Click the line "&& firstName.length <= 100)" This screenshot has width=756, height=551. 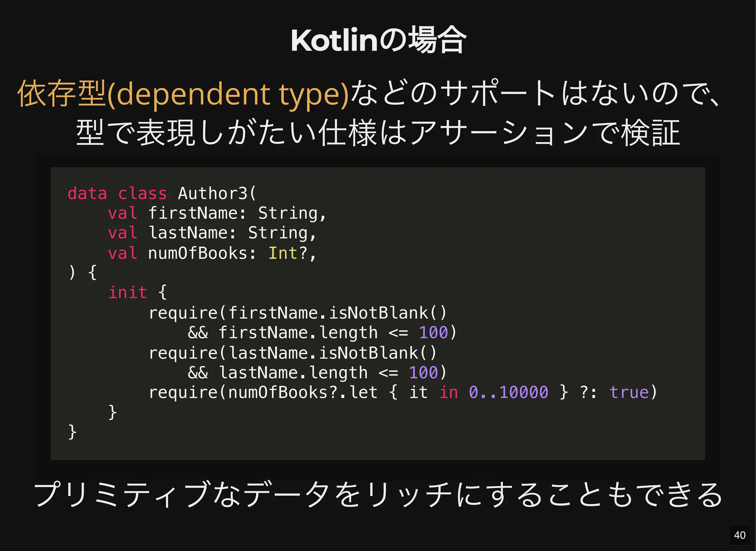(x=322, y=333)
